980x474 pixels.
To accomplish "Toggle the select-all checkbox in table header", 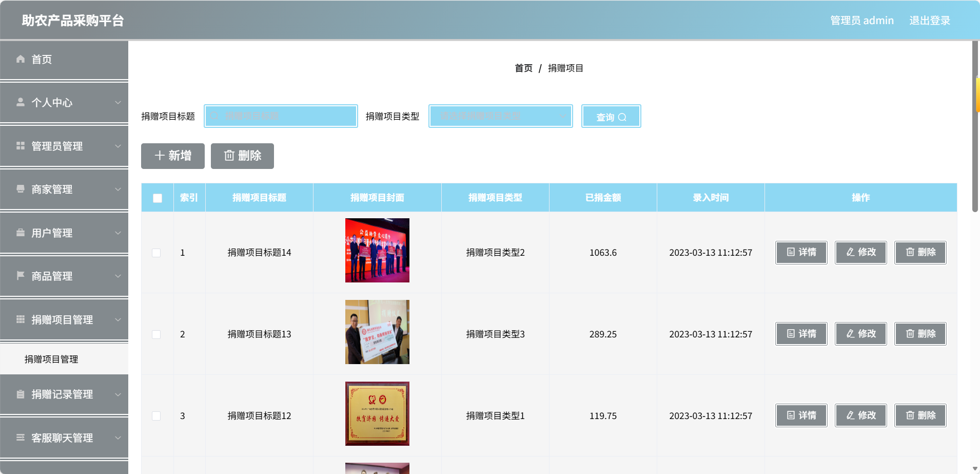I will click(x=158, y=198).
